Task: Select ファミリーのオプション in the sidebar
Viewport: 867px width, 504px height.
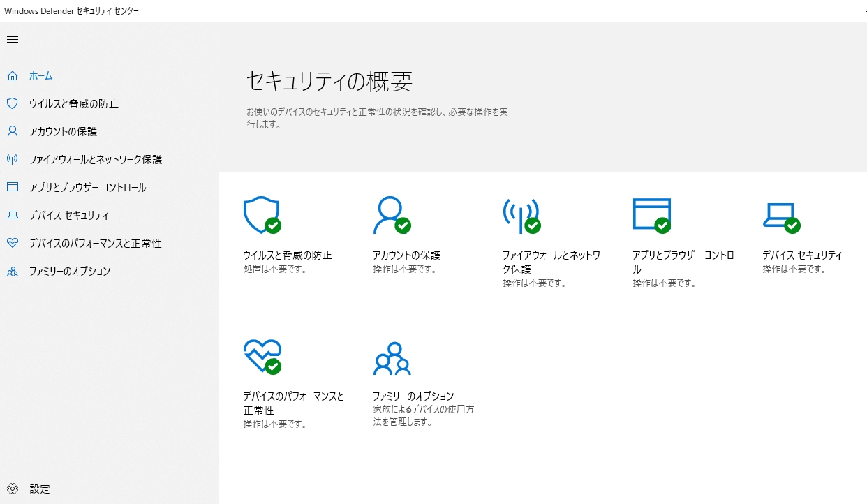Action: pyautogui.click(x=70, y=271)
